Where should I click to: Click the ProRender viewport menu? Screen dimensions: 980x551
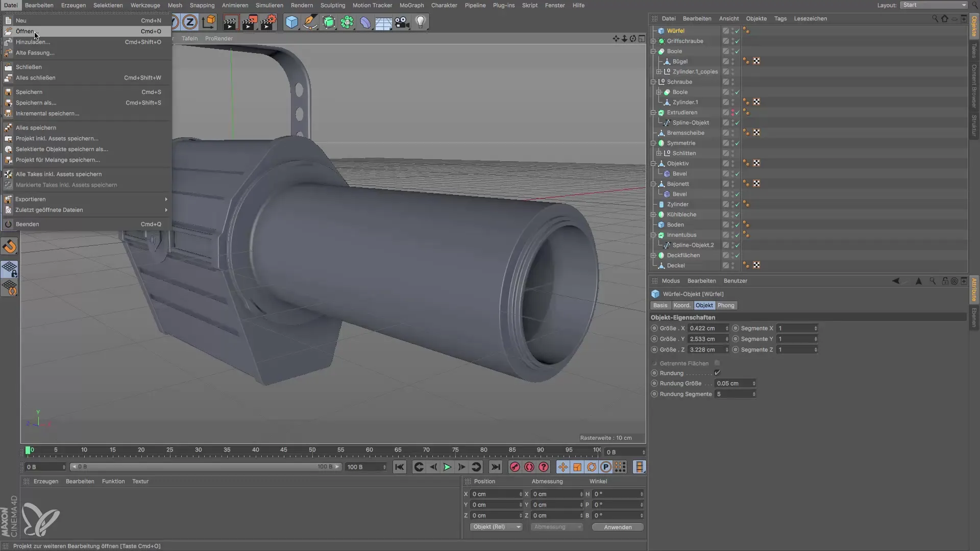click(x=218, y=38)
